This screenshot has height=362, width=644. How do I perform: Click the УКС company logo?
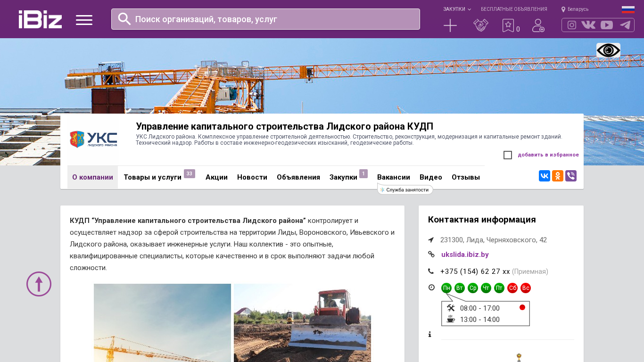pyautogui.click(x=93, y=140)
